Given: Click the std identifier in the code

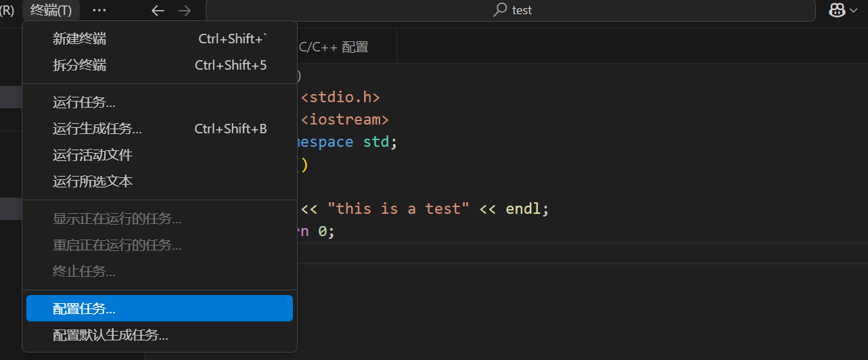Looking at the screenshot, I should pyautogui.click(x=377, y=142).
